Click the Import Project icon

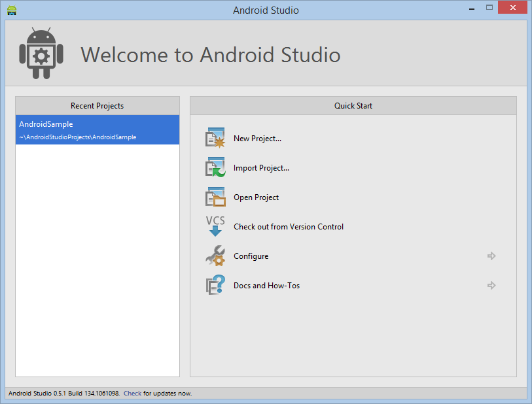click(x=215, y=168)
